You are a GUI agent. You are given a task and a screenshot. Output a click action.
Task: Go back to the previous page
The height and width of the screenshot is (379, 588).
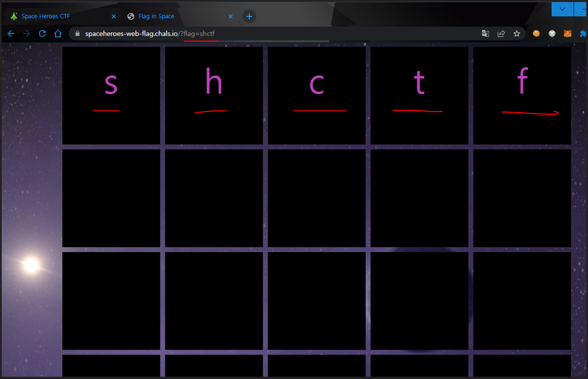pos(11,33)
